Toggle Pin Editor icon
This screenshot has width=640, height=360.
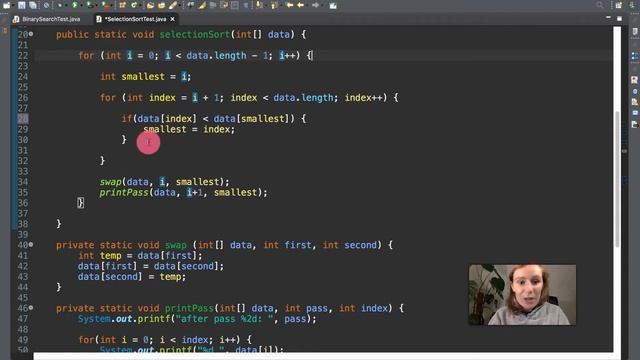pyautogui.click(x=333, y=5)
